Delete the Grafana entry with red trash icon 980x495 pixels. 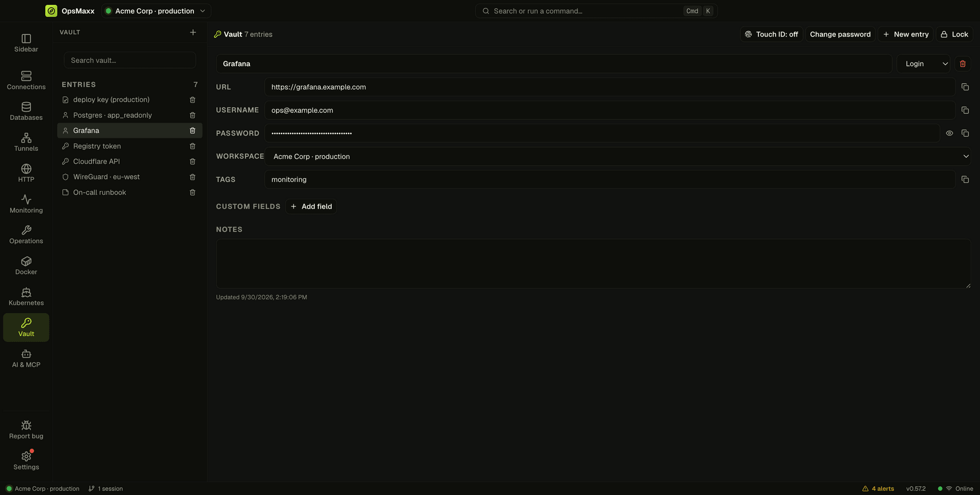pyautogui.click(x=963, y=64)
